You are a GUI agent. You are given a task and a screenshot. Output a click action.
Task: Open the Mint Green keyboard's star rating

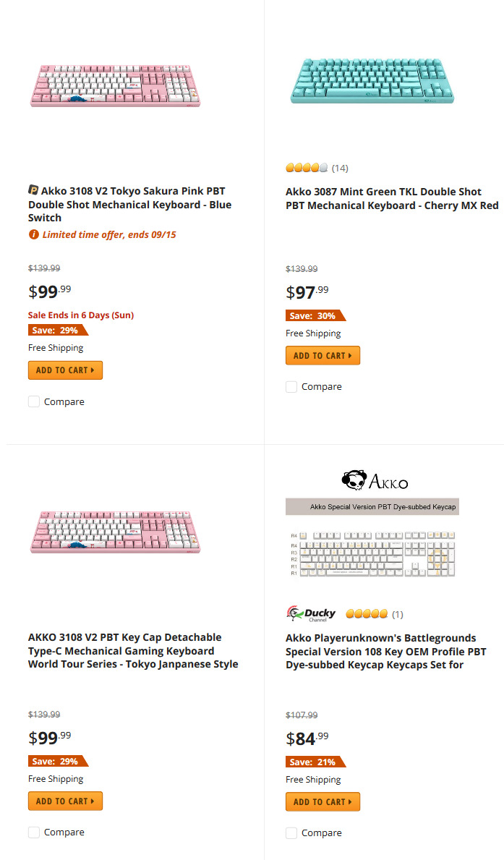pos(307,168)
